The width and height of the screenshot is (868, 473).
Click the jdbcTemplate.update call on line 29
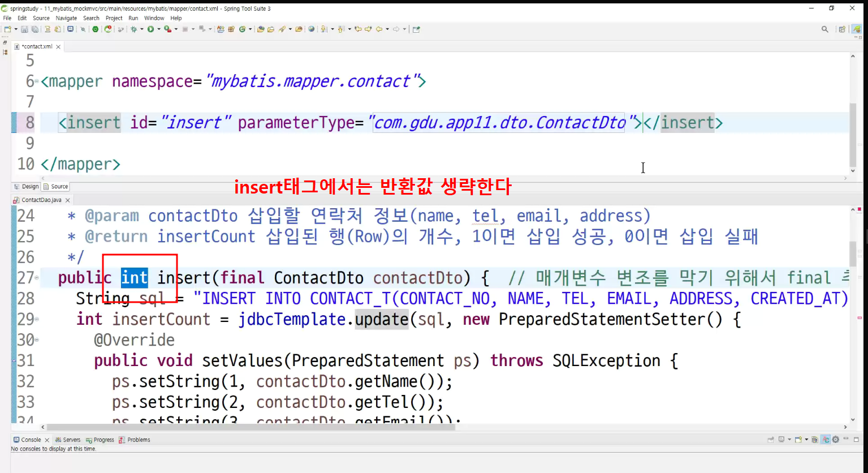point(323,320)
